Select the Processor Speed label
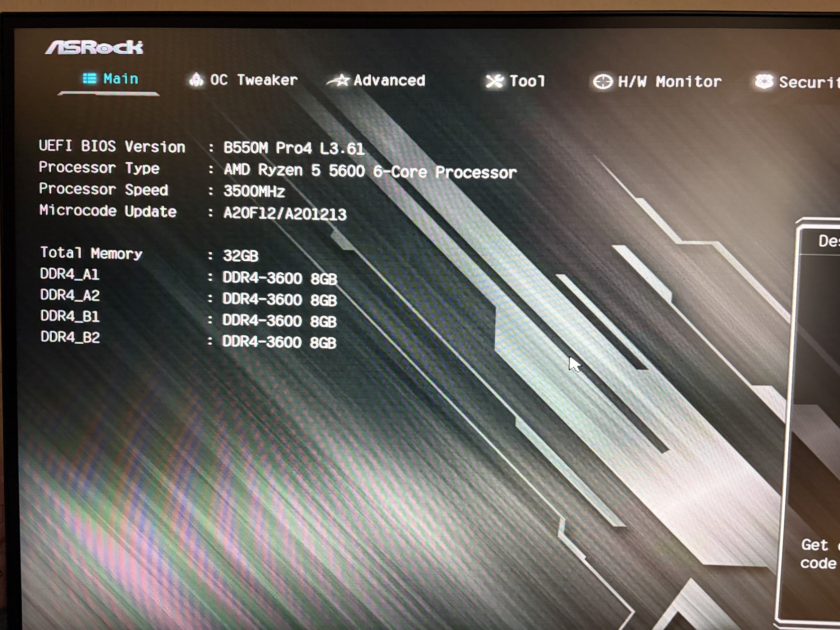The height and width of the screenshot is (630, 840). click(103, 189)
